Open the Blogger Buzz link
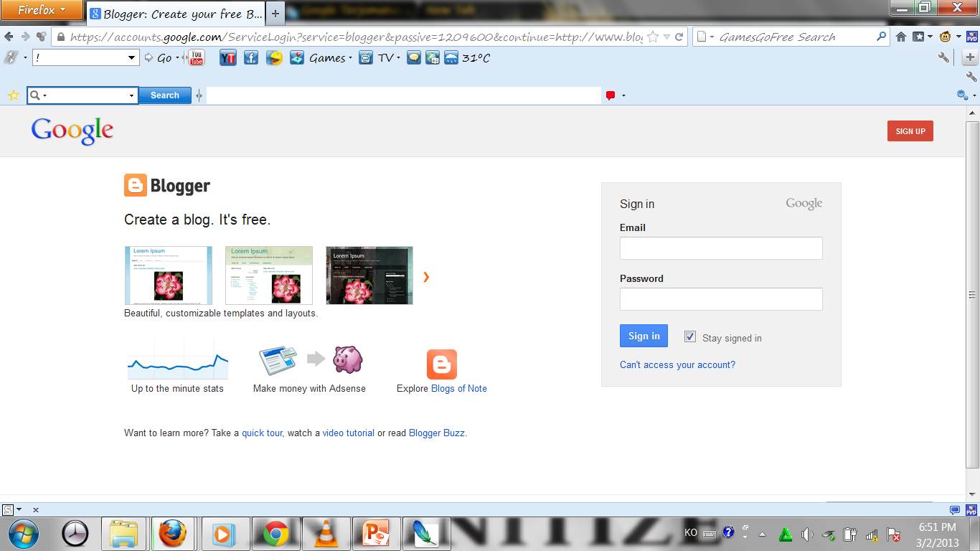This screenshot has width=980, height=551. 437,433
